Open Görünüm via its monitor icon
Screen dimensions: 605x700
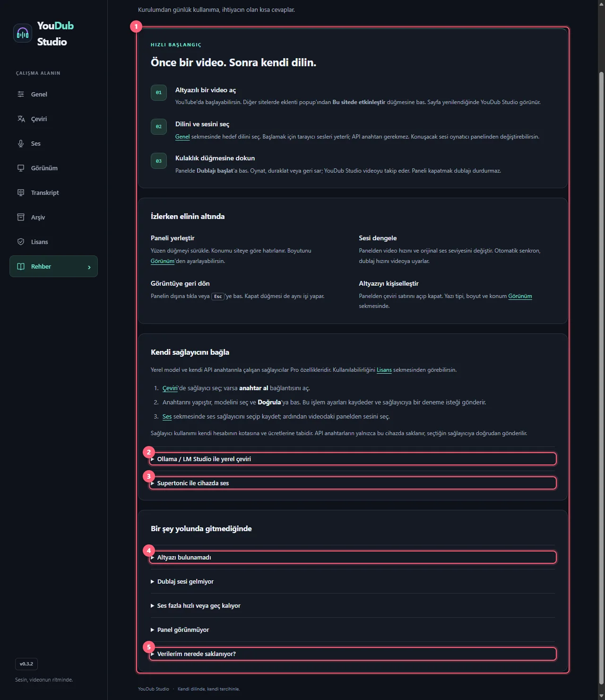coord(21,168)
